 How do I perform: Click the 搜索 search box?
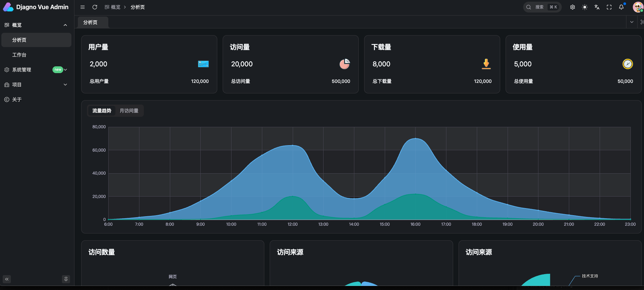[x=542, y=7]
